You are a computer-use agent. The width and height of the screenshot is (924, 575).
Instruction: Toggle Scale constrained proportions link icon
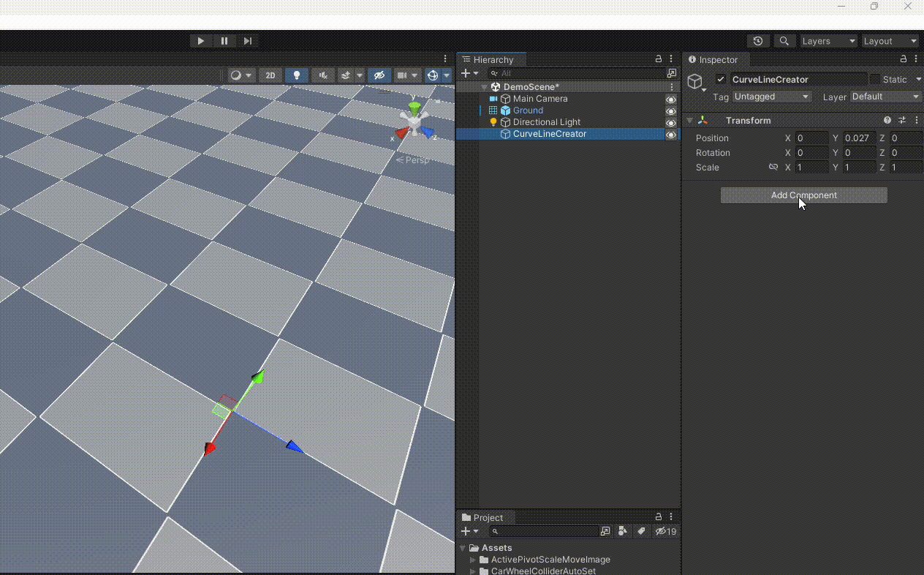[x=773, y=167]
